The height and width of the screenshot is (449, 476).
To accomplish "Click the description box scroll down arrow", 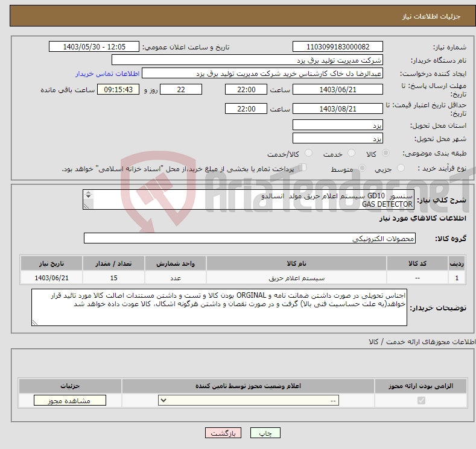I will [88, 196].
